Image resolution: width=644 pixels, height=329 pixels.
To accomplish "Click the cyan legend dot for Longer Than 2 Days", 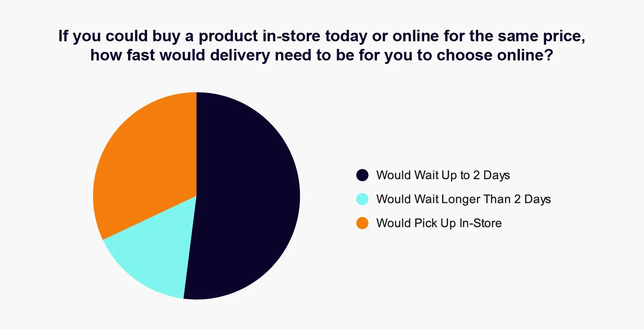I will [362, 199].
